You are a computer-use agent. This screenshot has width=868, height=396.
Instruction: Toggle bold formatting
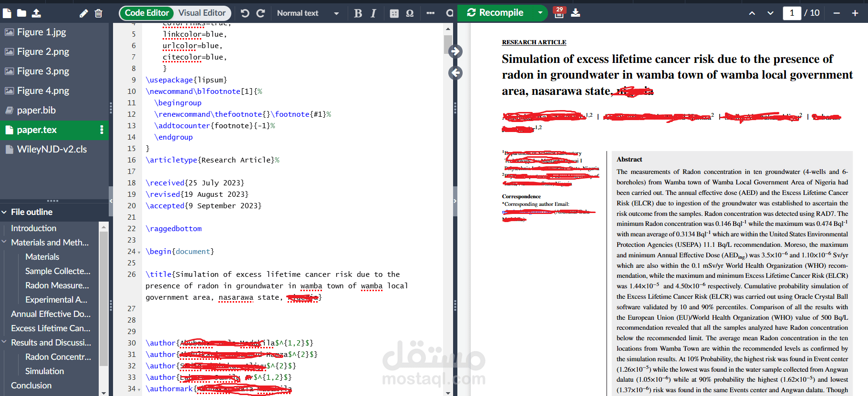pos(358,13)
